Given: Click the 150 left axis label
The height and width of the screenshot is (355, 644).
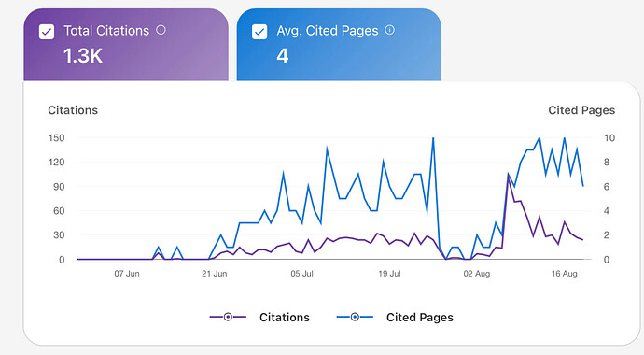Looking at the screenshot, I should click(x=57, y=138).
